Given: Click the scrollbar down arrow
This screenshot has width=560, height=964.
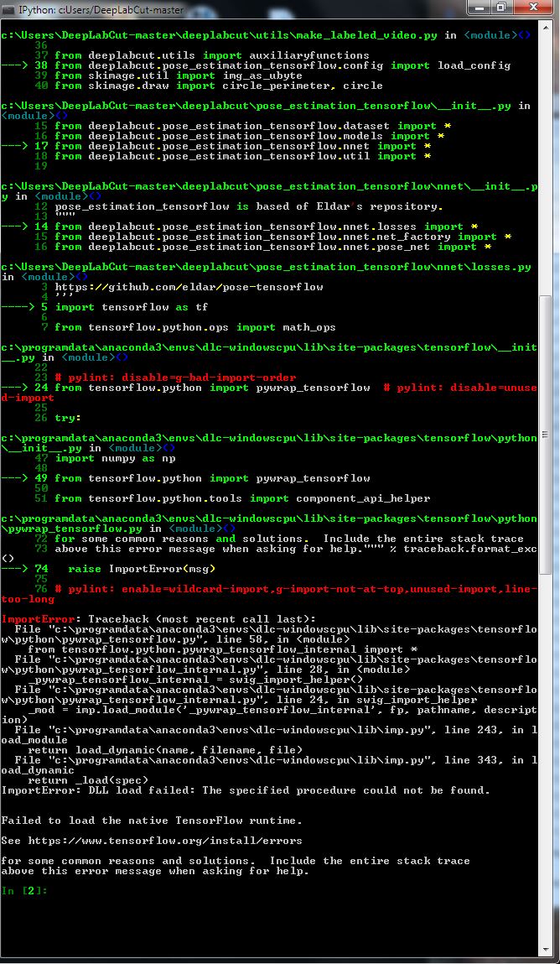Looking at the screenshot, I should point(545,949).
